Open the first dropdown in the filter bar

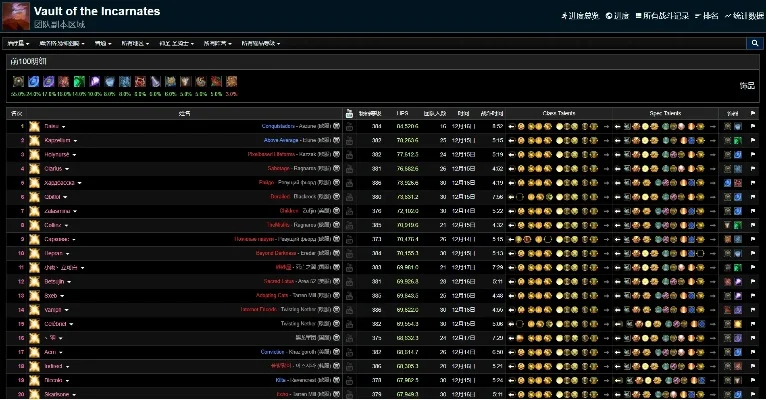point(18,43)
